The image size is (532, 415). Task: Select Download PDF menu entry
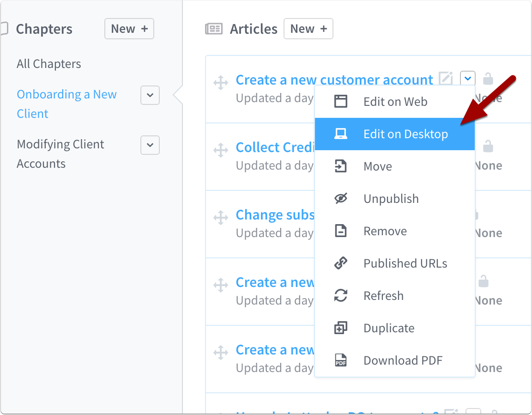point(394,360)
